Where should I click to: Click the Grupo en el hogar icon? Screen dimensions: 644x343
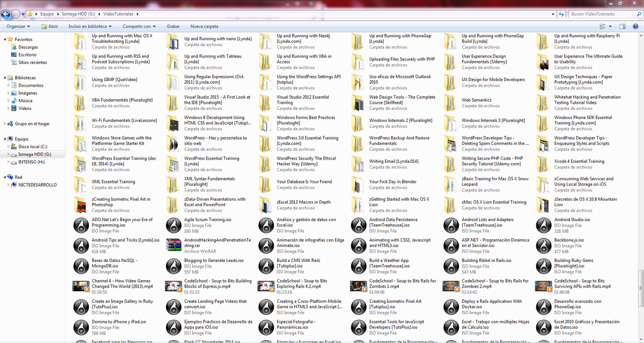coord(10,123)
